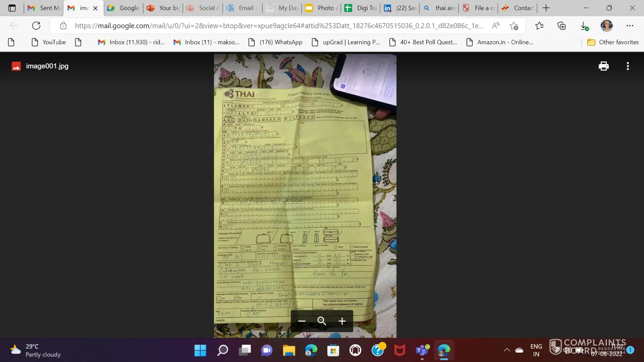Open the ENG IN language switcher
644x362 pixels.
[536, 350]
